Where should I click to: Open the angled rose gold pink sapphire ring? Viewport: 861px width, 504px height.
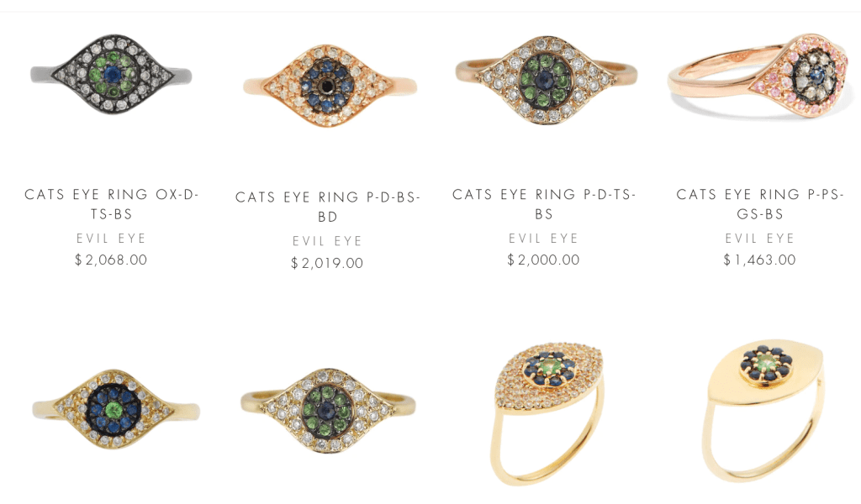tap(761, 76)
